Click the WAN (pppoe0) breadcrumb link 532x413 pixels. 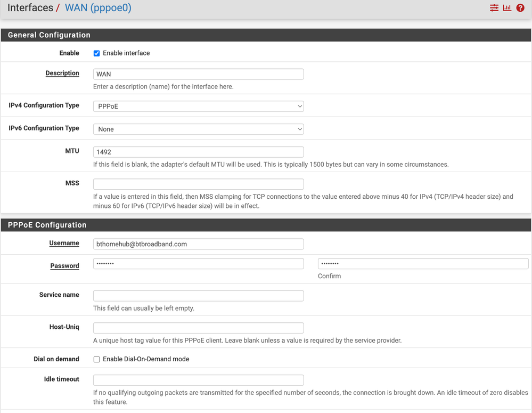pos(98,8)
